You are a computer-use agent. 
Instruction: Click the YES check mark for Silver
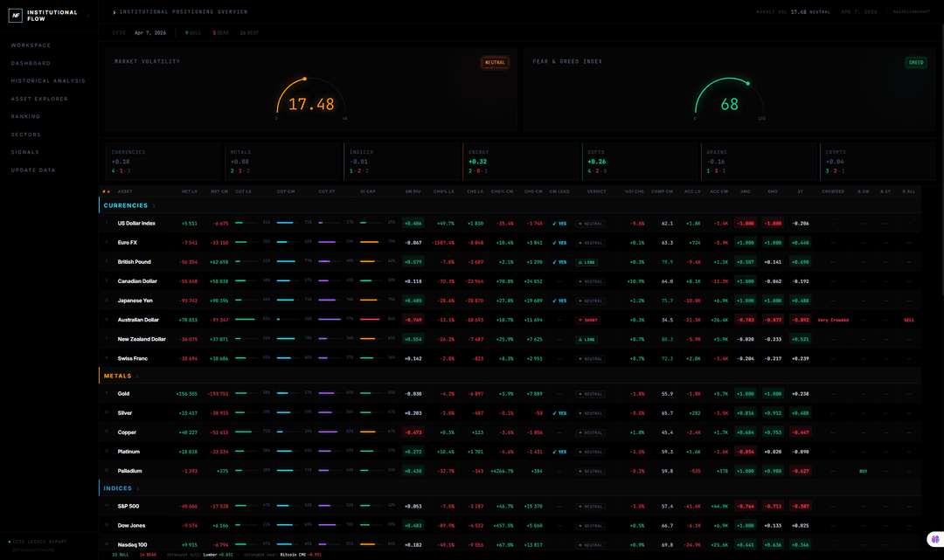[x=559, y=413]
